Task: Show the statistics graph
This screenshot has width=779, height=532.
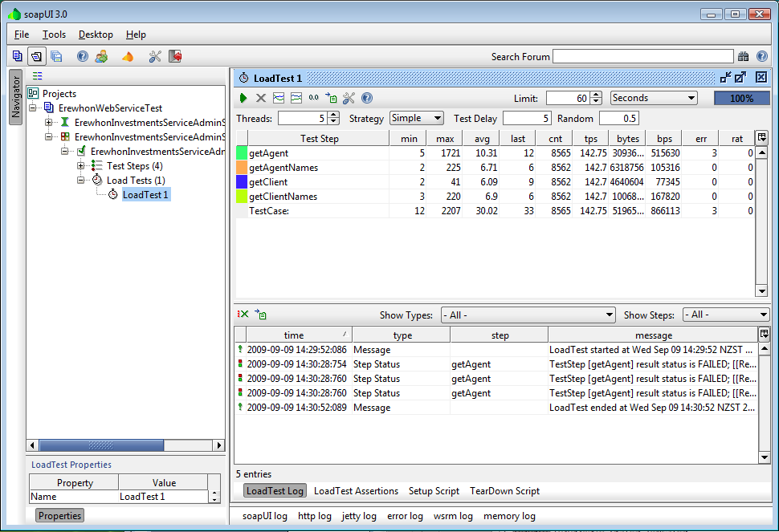Action: [x=279, y=98]
